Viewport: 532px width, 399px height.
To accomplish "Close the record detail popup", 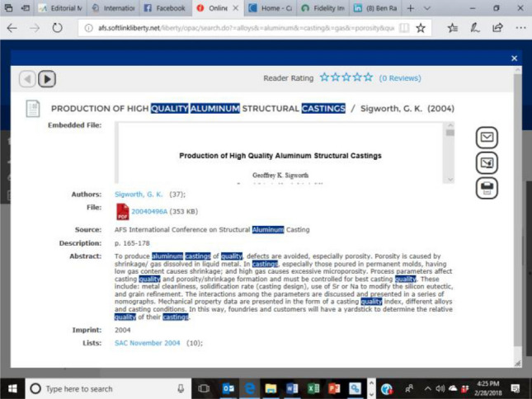I will tap(515, 59).
